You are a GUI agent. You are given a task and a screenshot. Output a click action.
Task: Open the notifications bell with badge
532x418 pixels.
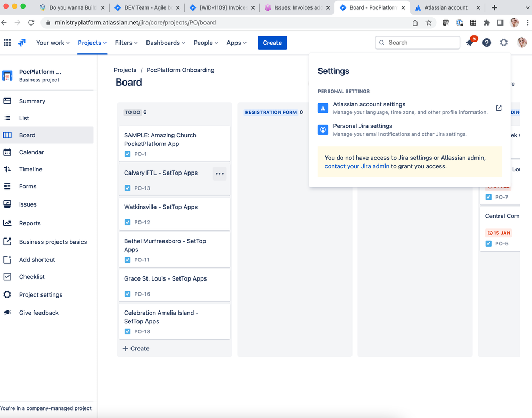[470, 43]
